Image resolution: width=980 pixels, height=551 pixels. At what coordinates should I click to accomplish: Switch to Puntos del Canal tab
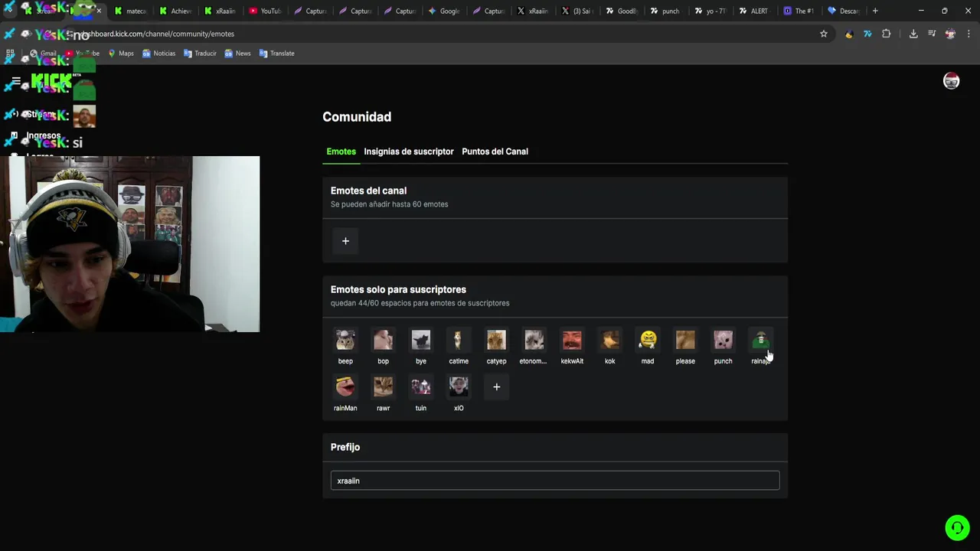point(495,152)
